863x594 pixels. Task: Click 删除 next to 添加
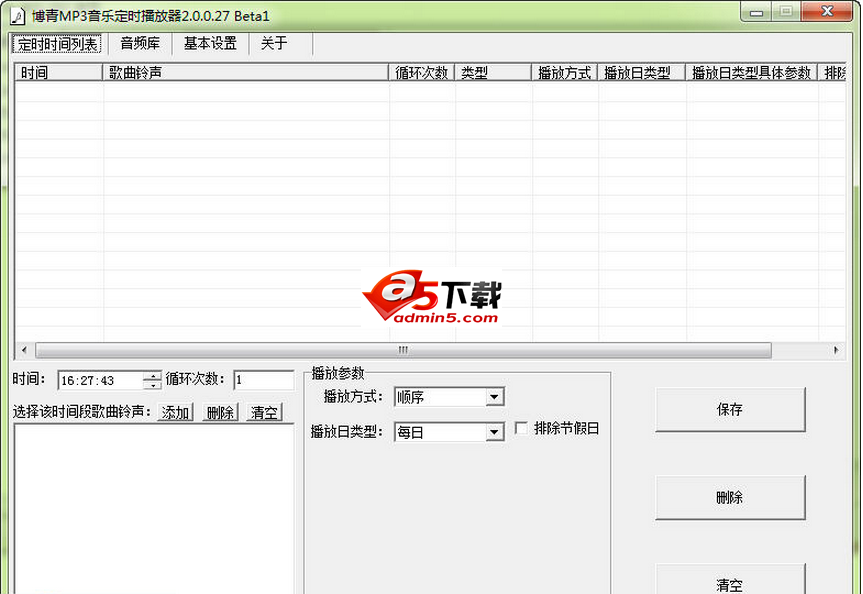pos(220,412)
